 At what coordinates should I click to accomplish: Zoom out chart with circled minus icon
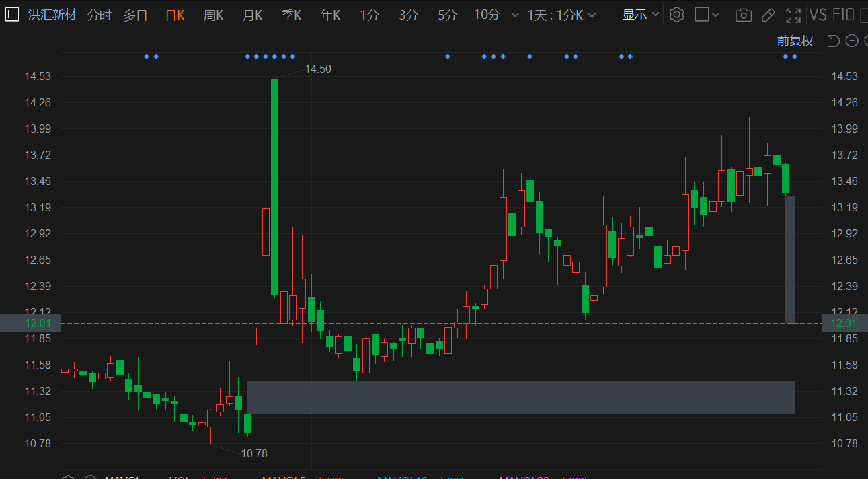[x=852, y=41]
